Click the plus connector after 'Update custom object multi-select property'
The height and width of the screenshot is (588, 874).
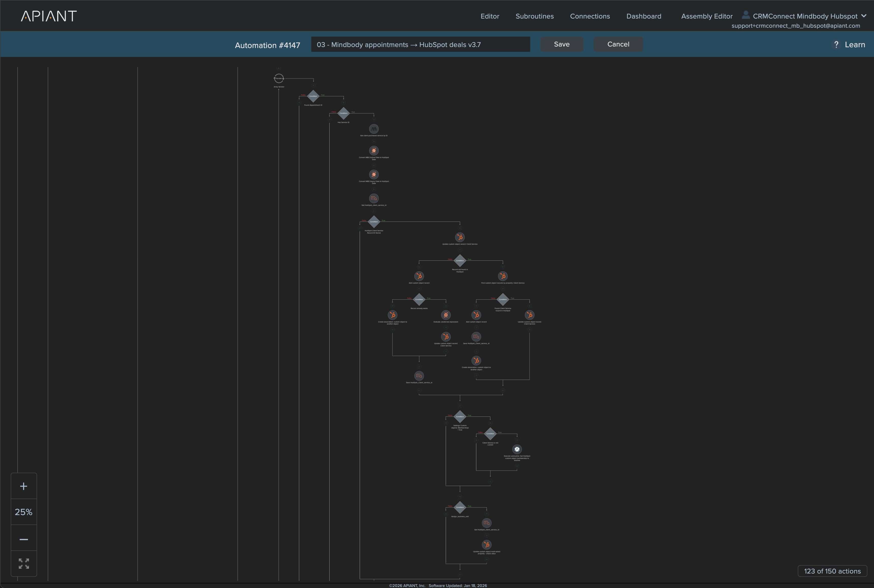click(487, 560)
